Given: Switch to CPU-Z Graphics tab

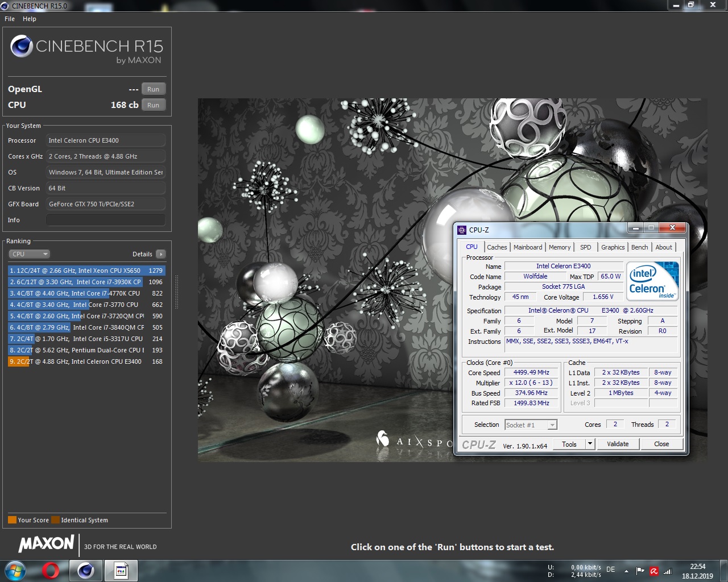Looking at the screenshot, I should pos(613,247).
